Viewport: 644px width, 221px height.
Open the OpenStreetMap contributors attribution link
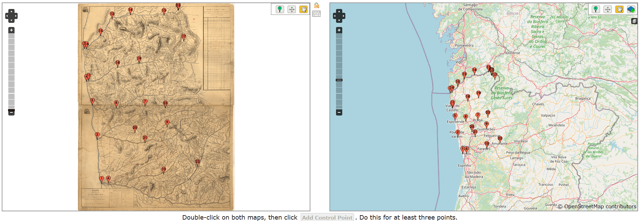pyautogui.click(x=600, y=206)
